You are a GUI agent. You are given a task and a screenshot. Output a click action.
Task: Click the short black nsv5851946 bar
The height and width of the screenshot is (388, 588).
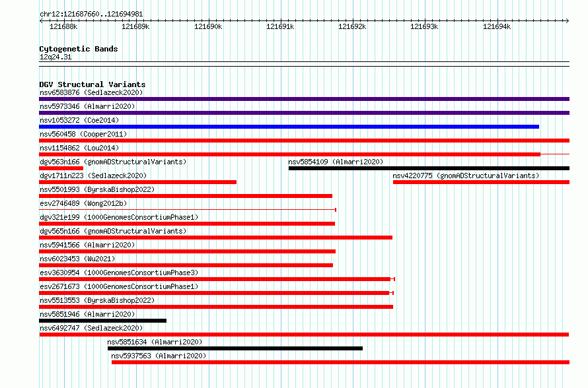tap(103, 321)
